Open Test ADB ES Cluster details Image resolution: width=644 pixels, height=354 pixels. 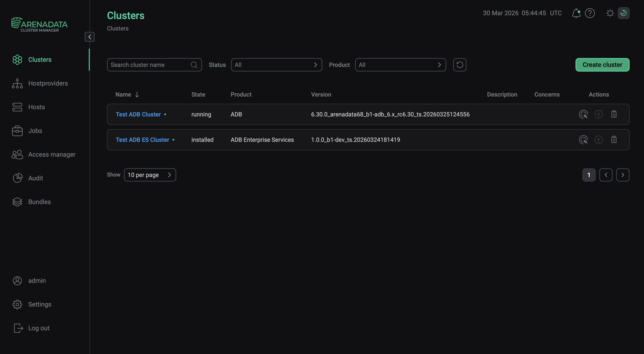[142, 140]
